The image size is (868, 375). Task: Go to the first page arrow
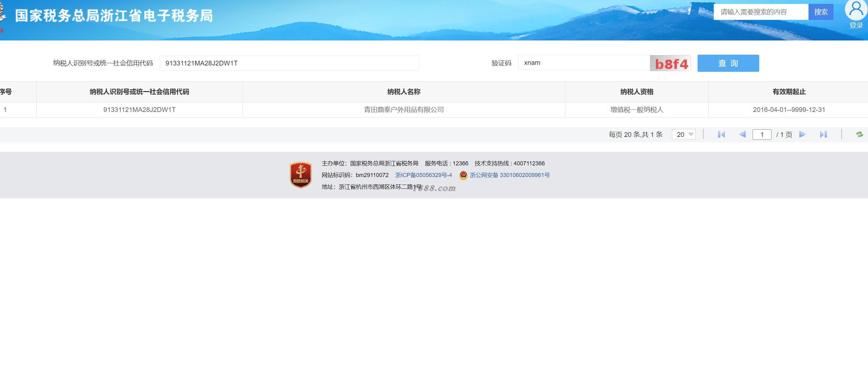click(x=721, y=134)
